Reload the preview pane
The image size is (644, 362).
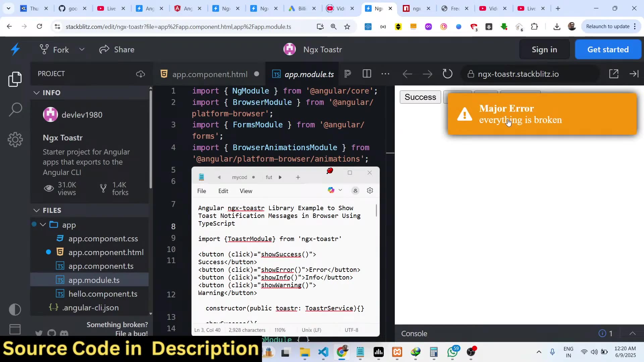(447, 74)
